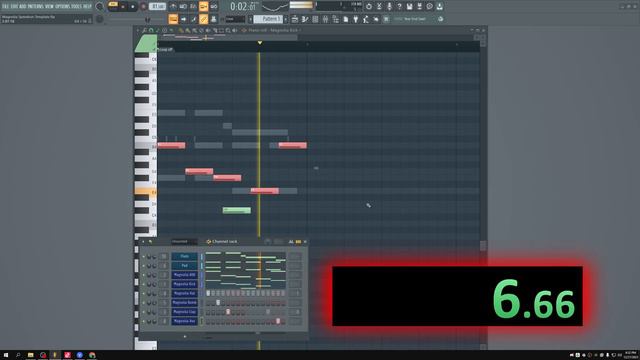Click the Magnolia Snare channel button
The image size is (640, 360).
[184, 302]
